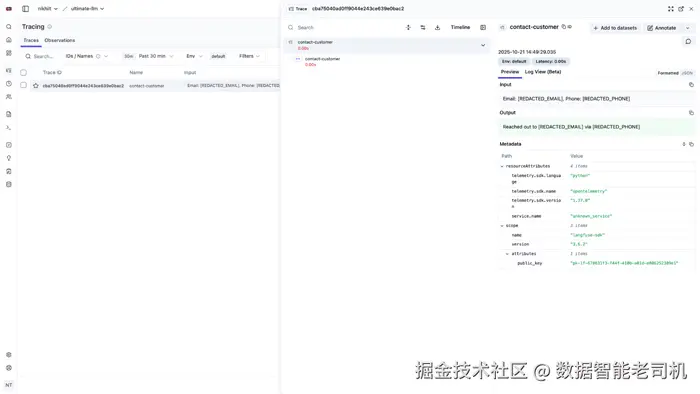The image size is (700, 394).
Task: Collapse the scope metadata group
Action: (502, 226)
